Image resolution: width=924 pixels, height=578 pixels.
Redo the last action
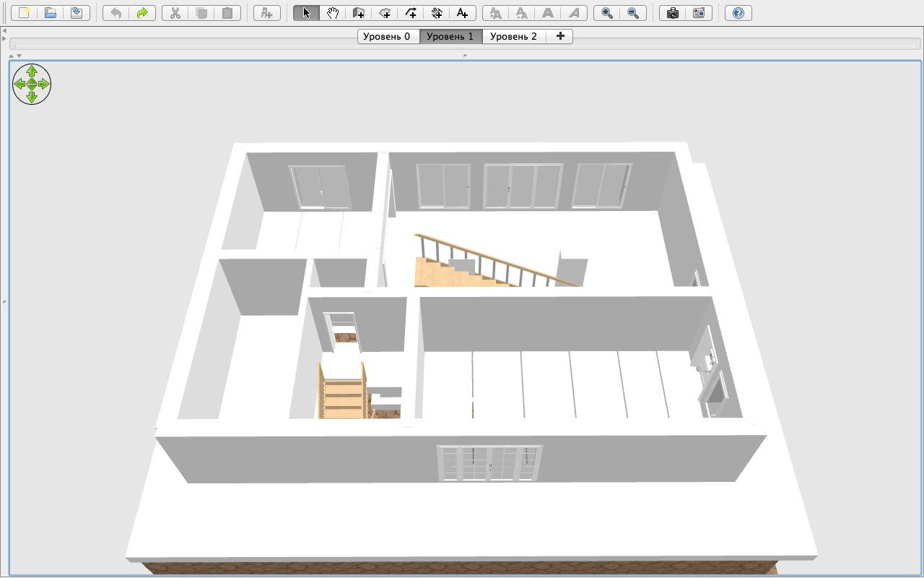tap(142, 13)
